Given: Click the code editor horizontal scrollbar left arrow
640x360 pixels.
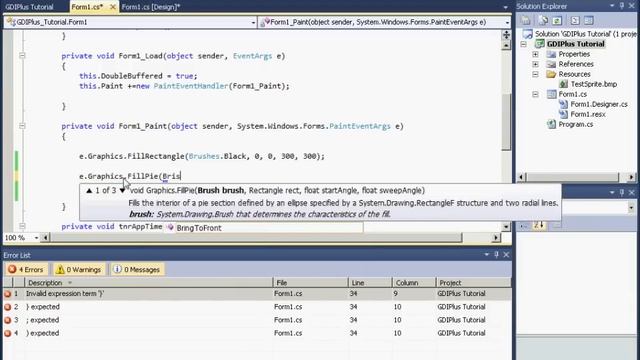Looking at the screenshot, I should (45, 238).
